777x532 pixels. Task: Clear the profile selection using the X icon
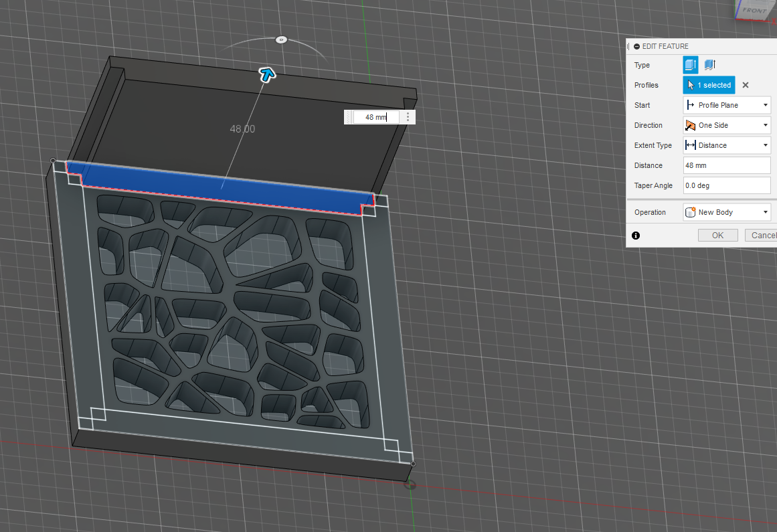(745, 85)
